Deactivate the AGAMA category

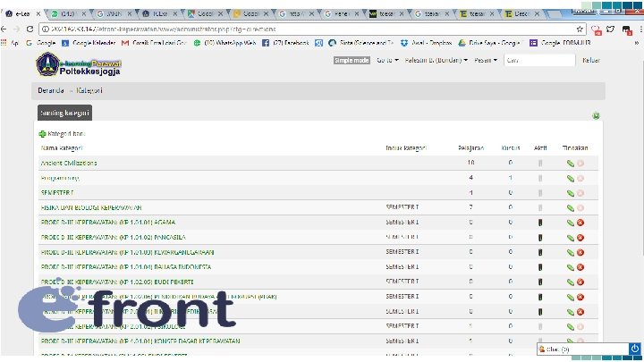click(x=540, y=223)
